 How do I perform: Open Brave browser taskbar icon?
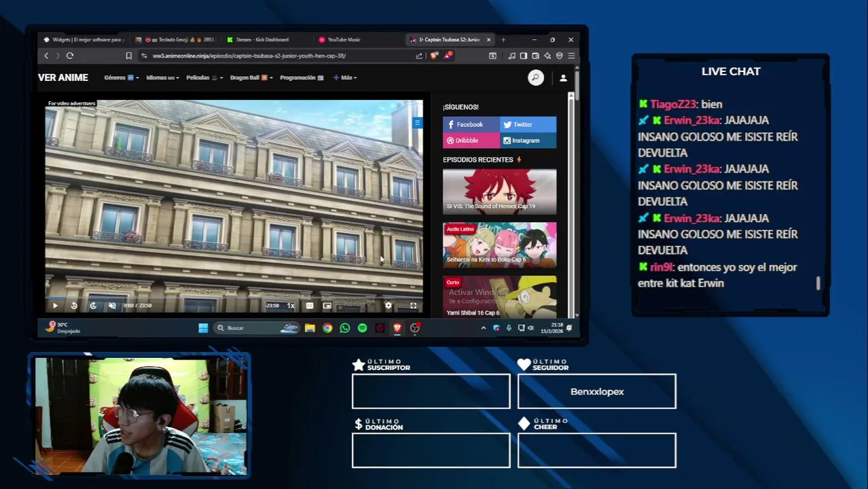coord(397,328)
